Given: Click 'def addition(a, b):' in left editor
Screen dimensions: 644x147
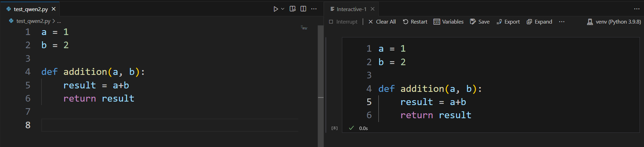Looking at the screenshot, I should click(93, 72).
